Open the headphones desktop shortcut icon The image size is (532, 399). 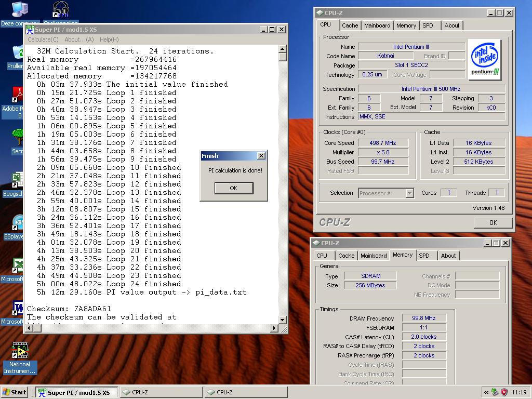(61, 9)
